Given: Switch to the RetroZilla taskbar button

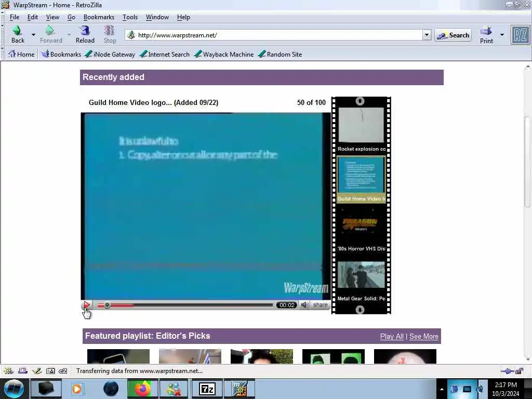Looking at the screenshot, I should click(x=239, y=389).
